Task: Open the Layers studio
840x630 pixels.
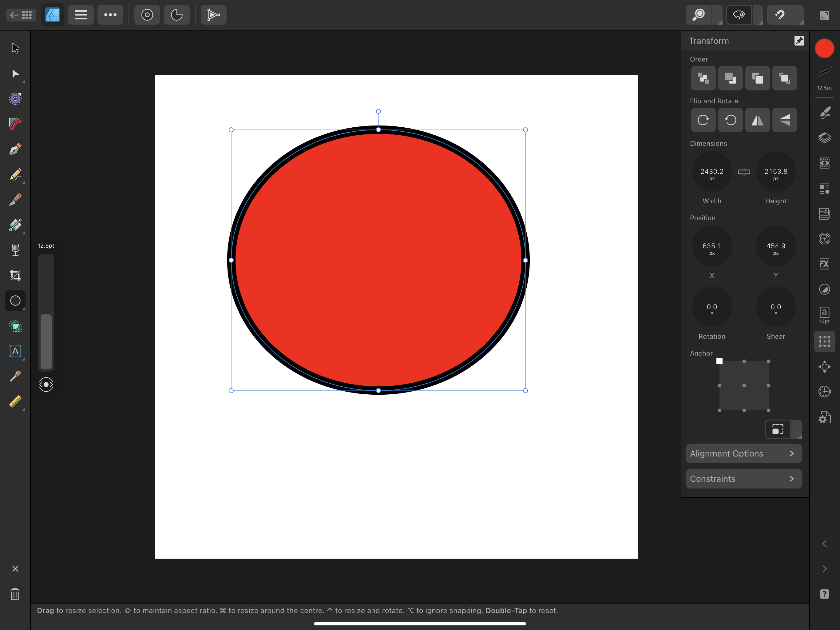Action: [824, 138]
